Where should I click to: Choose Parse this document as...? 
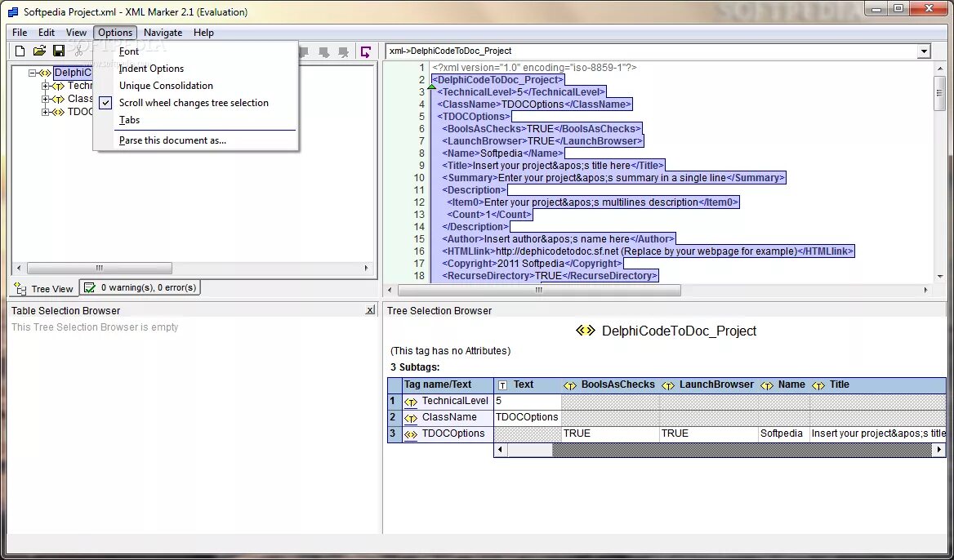tap(173, 140)
